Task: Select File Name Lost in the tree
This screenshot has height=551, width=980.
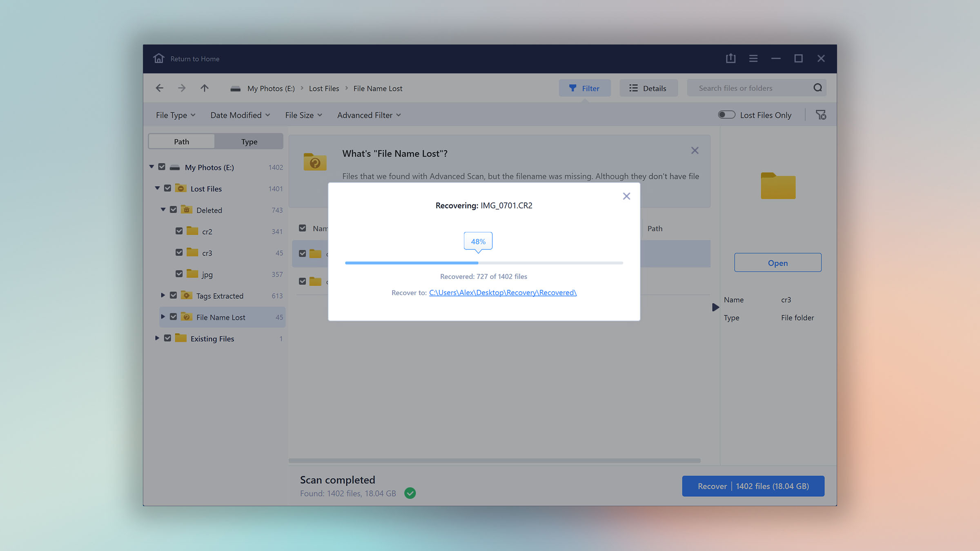Action: [222, 317]
